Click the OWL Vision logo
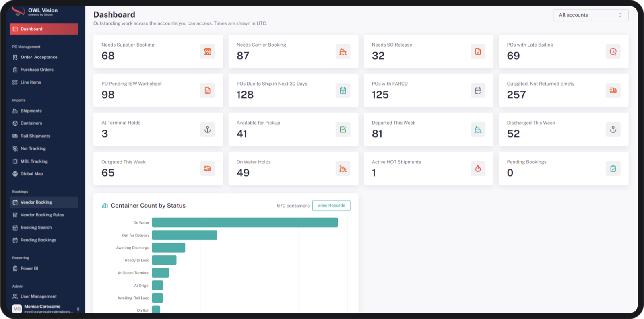The image size is (644, 319). click(18, 11)
